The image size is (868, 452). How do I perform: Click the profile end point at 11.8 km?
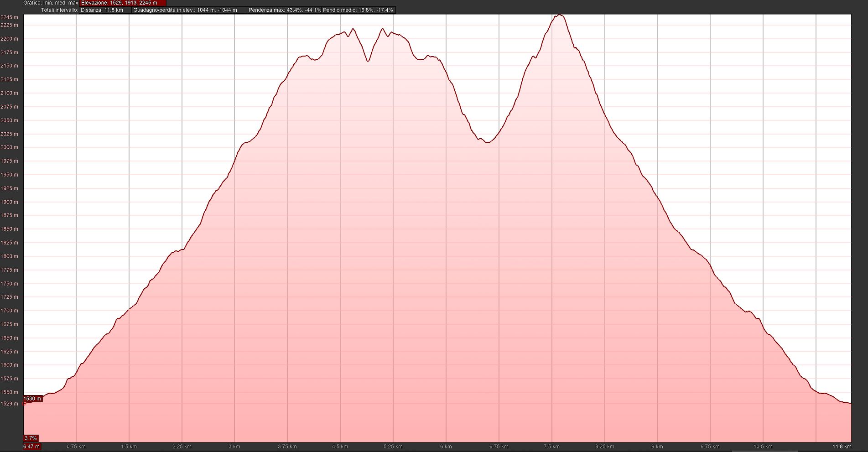850,403
